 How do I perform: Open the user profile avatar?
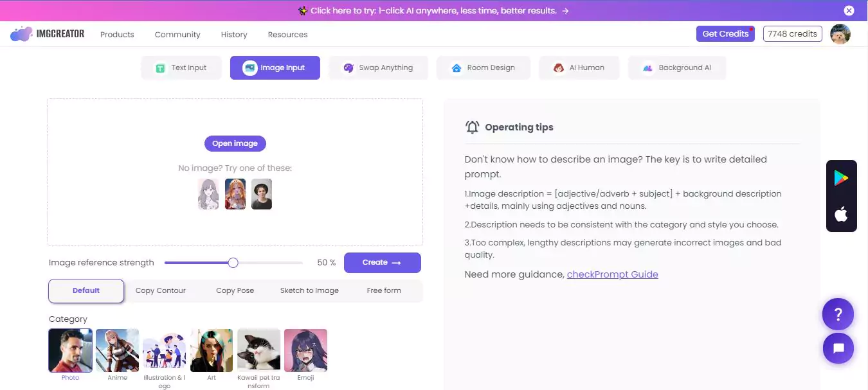840,34
